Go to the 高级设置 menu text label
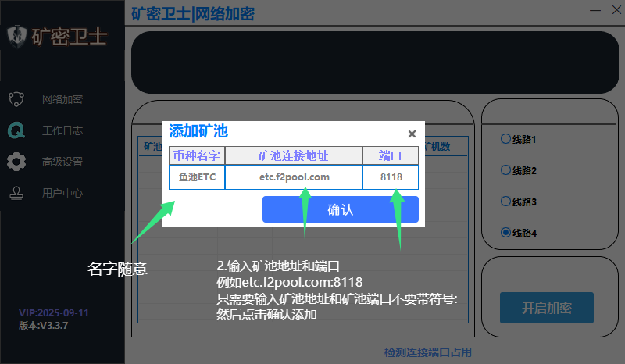This screenshot has height=364, width=625. [62, 162]
